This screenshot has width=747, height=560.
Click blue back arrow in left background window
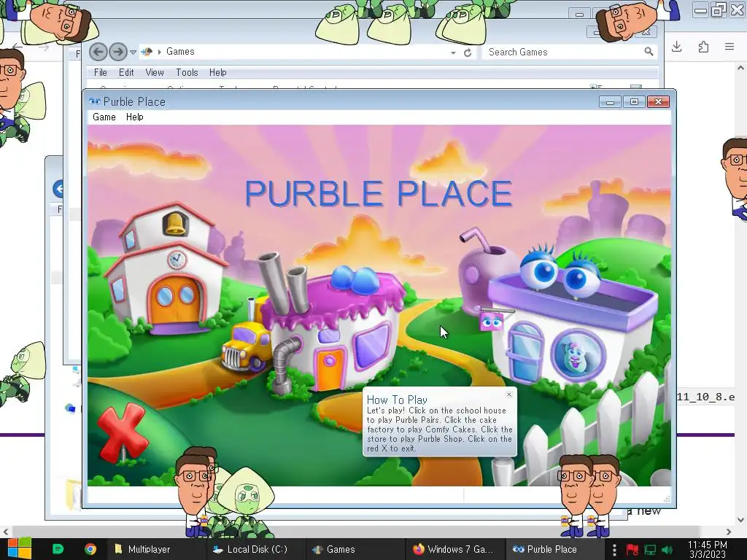pos(58,189)
